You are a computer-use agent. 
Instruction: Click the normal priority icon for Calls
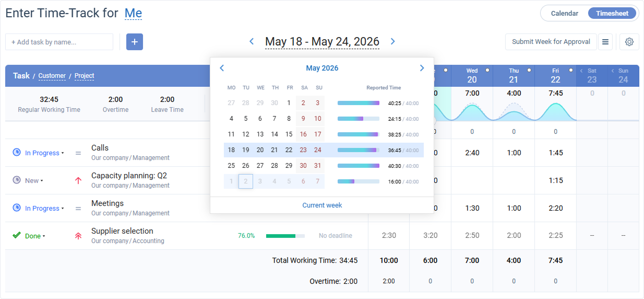(x=78, y=153)
